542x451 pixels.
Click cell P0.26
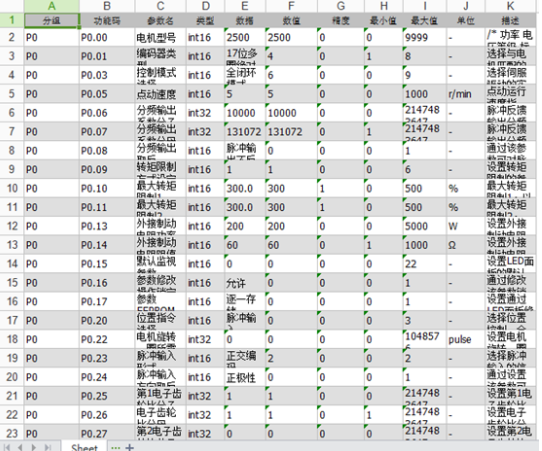[x=107, y=415]
